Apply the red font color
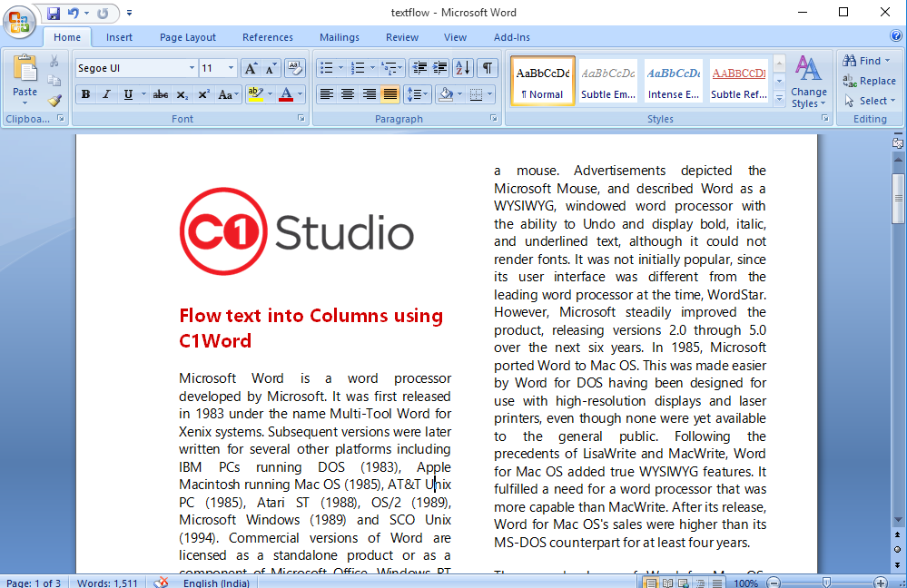The image size is (907, 588). click(x=286, y=94)
